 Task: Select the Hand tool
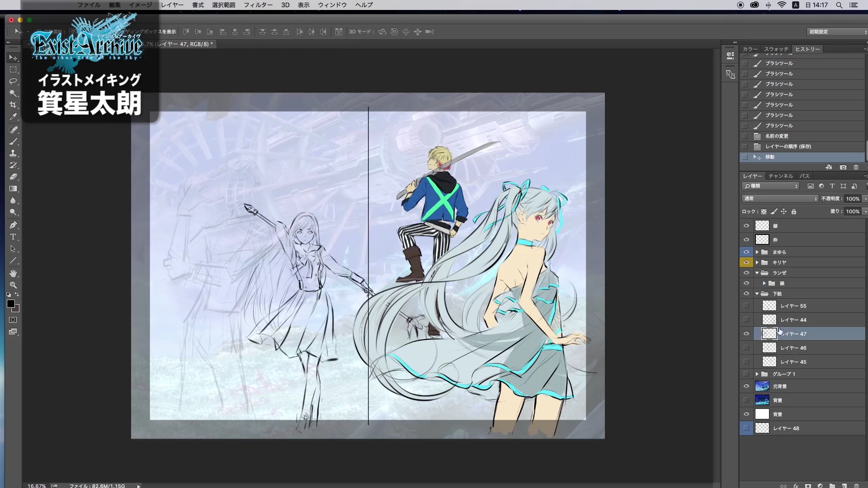coord(13,273)
